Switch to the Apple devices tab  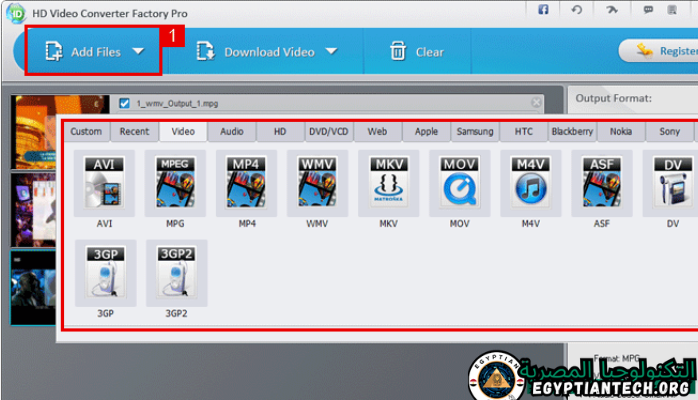point(426,131)
